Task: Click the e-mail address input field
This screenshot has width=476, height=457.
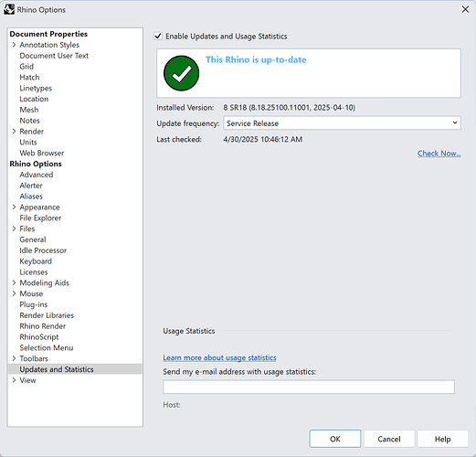Action: (309, 387)
